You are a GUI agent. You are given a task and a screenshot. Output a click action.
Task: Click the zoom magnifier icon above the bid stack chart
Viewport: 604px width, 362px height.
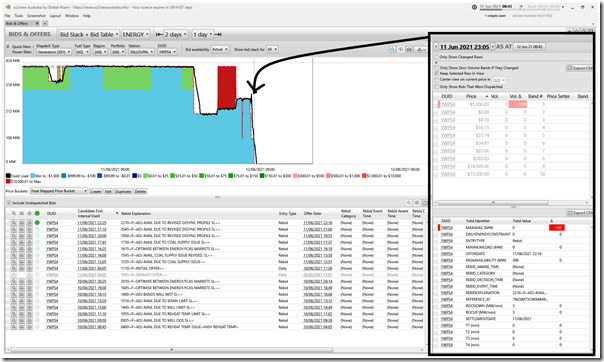(393, 49)
